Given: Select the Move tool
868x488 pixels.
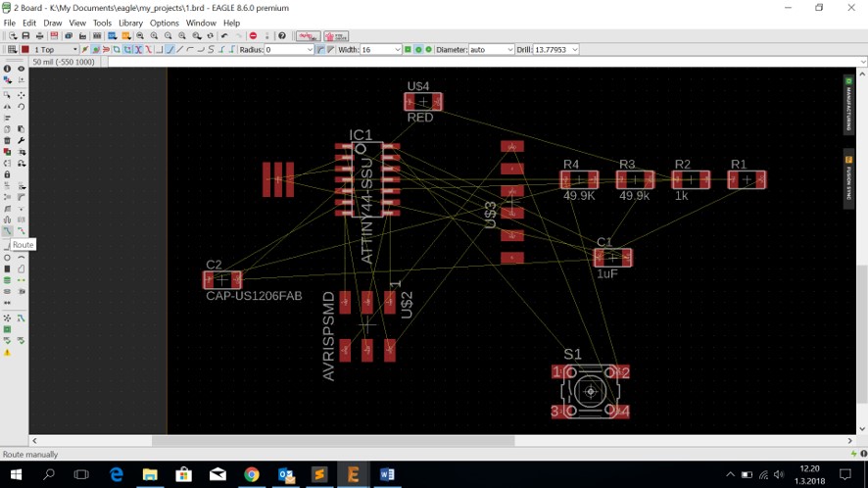Looking at the screenshot, I should click(x=21, y=95).
